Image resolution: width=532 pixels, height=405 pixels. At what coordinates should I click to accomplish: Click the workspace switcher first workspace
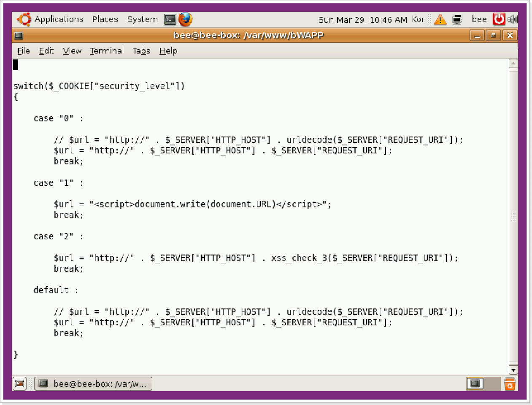click(x=475, y=384)
